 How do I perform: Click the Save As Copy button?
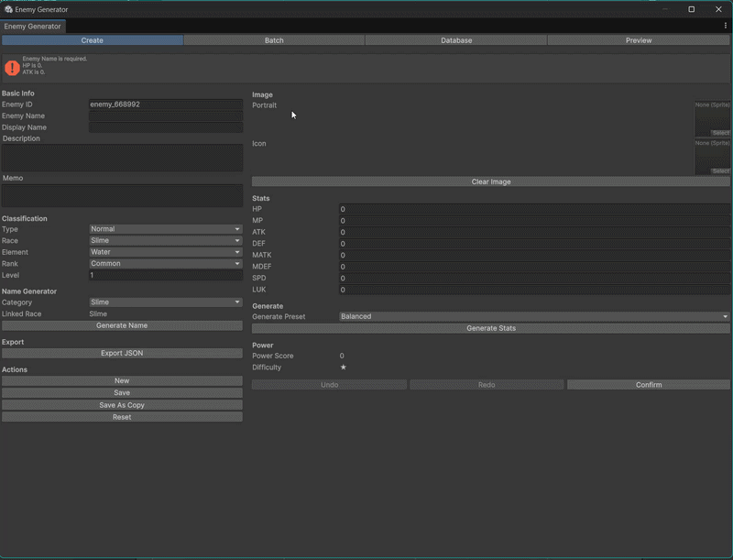pyautogui.click(x=122, y=405)
